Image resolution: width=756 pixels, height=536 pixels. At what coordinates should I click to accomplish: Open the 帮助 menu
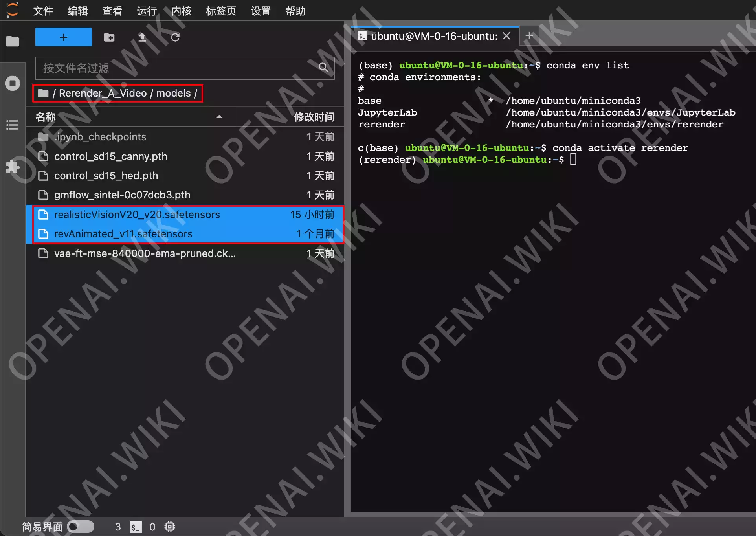pyautogui.click(x=295, y=11)
